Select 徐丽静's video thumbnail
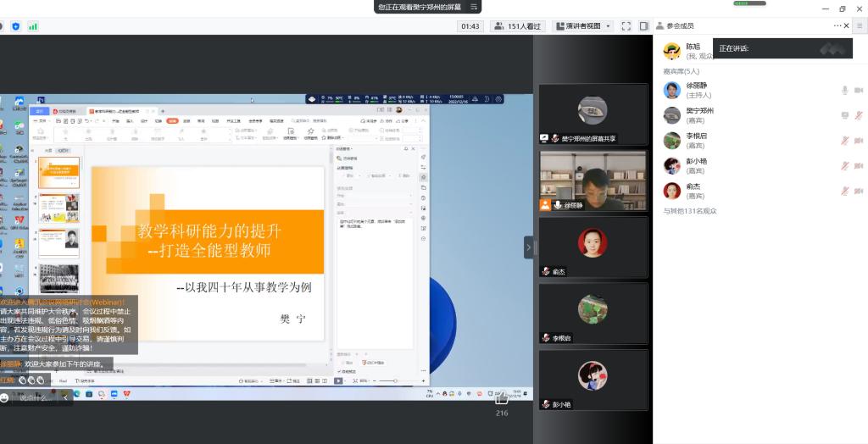The width and height of the screenshot is (868, 444). (593, 180)
